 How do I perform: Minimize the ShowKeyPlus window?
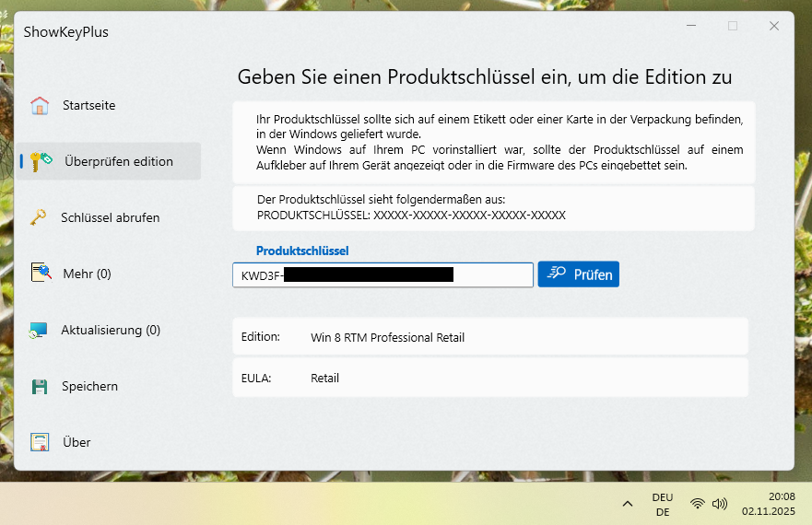(691, 26)
